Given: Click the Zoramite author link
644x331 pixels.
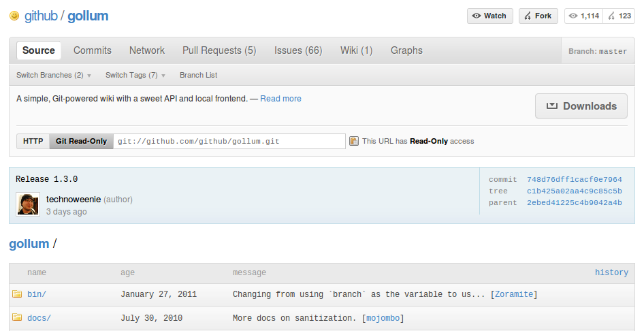Looking at the screenshot, I should (x=514, y=294).
